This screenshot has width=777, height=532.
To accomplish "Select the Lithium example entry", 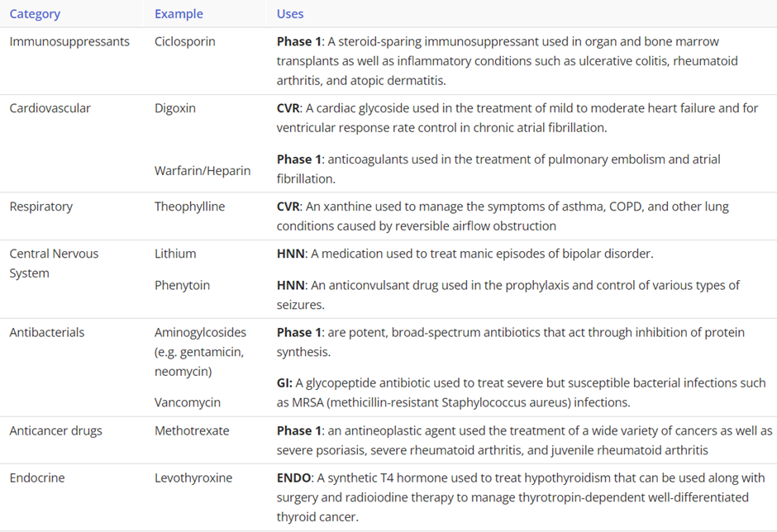I will [175, 254].
